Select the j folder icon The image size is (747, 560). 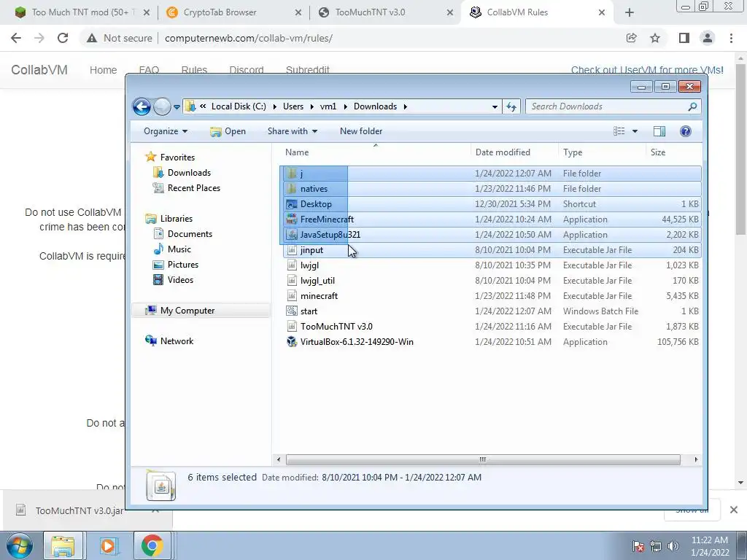292,174
